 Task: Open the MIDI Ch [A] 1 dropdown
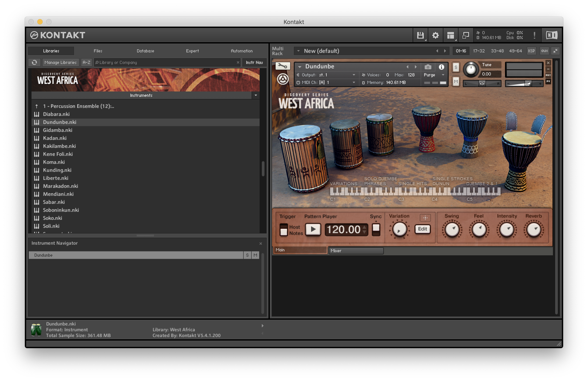pos(354,83)
